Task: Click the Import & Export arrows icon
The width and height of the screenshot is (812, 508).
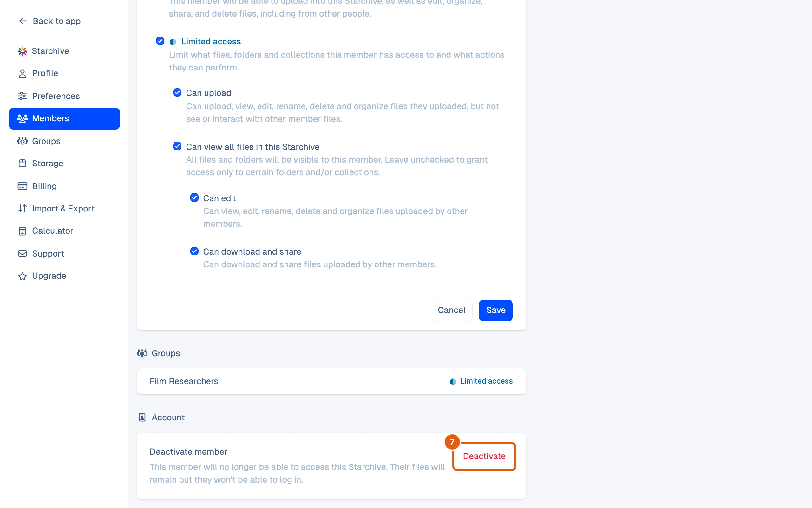Action: pyautogui.click(x=23, y=209)
